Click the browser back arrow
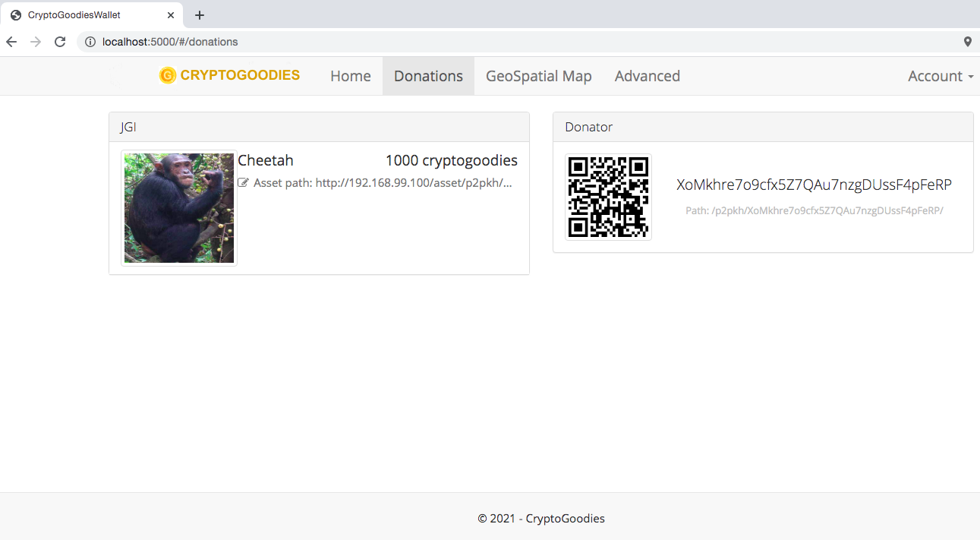980x540 pixels. point(11,42)
